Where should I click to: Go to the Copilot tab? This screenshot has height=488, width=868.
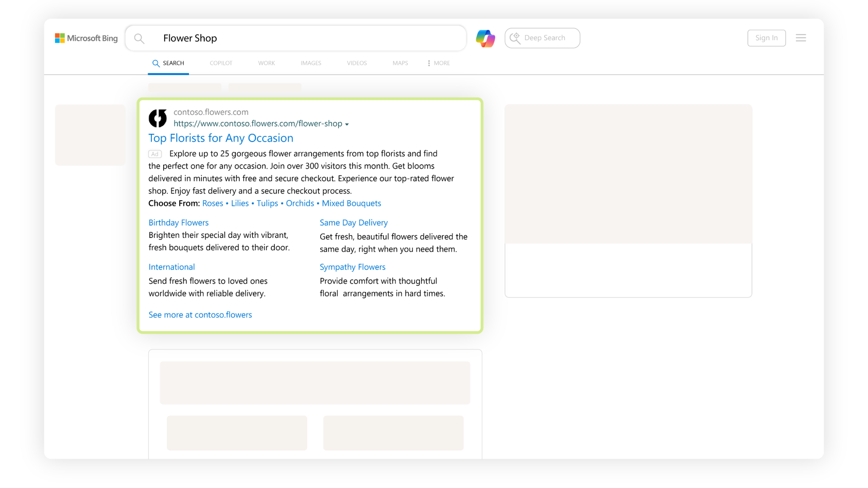point(221,63)
